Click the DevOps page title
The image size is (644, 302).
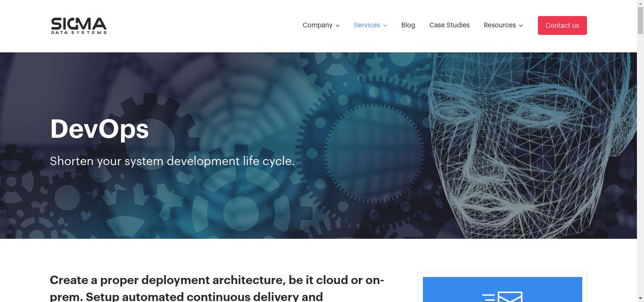[x=99, y=128]
